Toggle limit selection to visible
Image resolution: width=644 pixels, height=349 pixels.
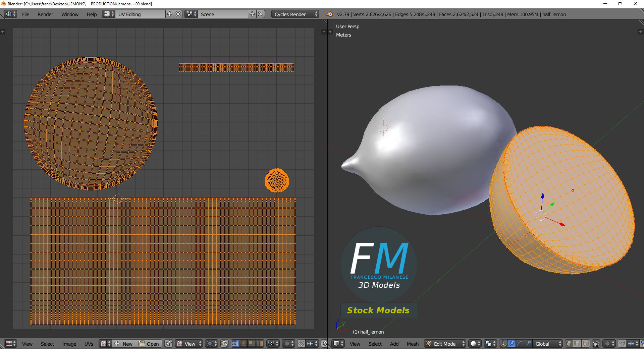pos(596,344)
